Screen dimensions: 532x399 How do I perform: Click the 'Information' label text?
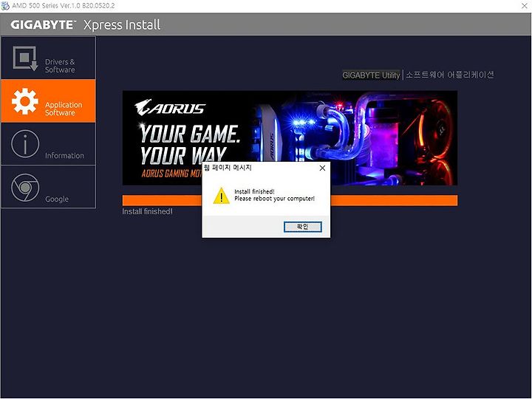pos(64,155)
